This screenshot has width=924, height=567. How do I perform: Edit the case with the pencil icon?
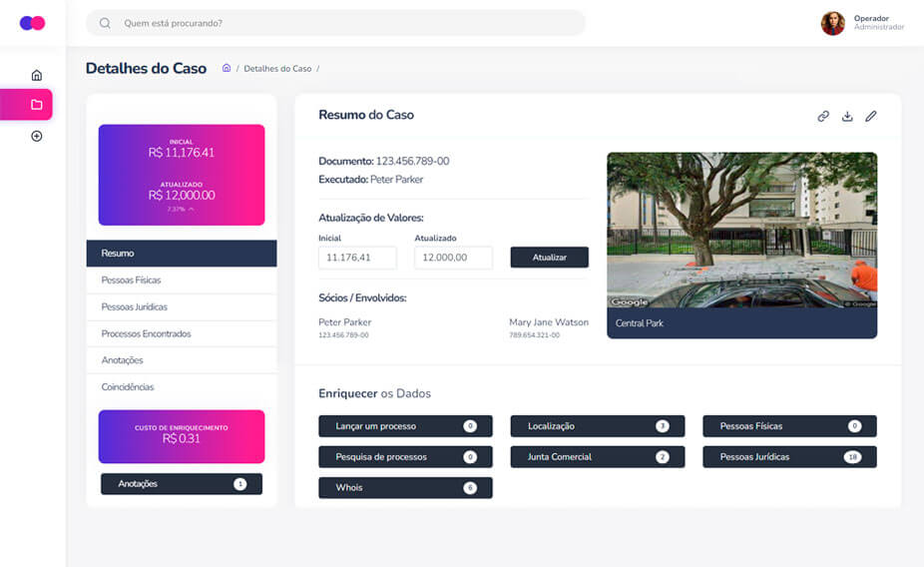871,116
